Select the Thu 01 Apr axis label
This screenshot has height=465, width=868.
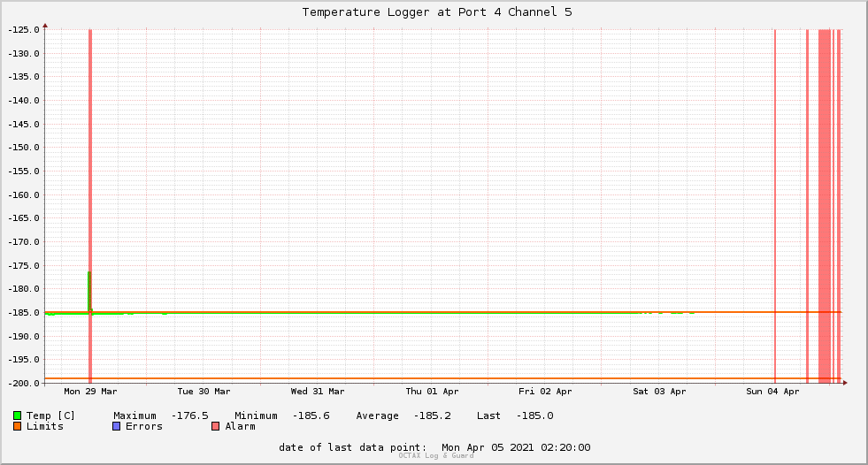point(432,392)
